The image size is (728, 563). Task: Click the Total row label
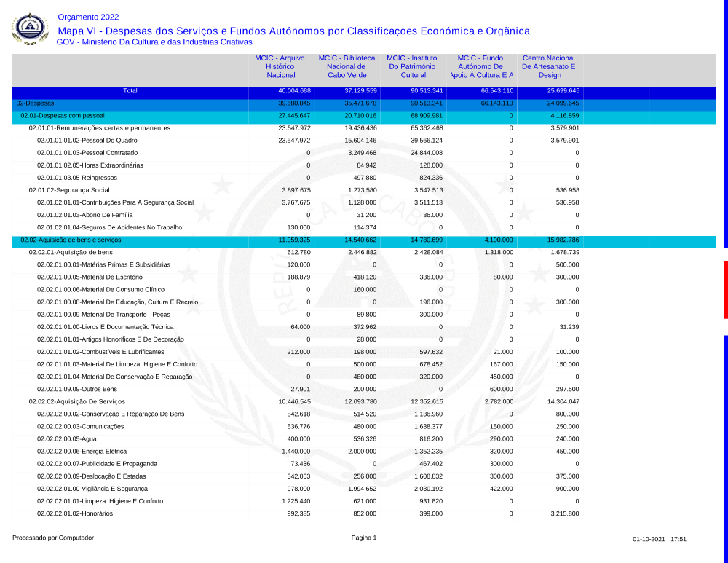point(130,91)
